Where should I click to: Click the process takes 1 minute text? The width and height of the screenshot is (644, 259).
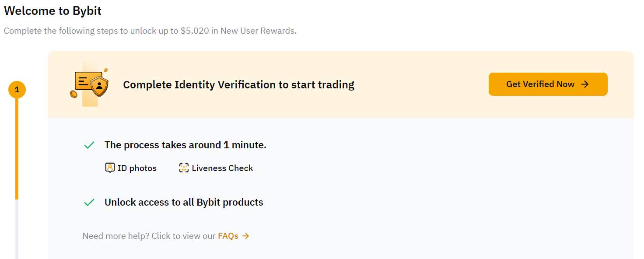click(x=185, y=144)
